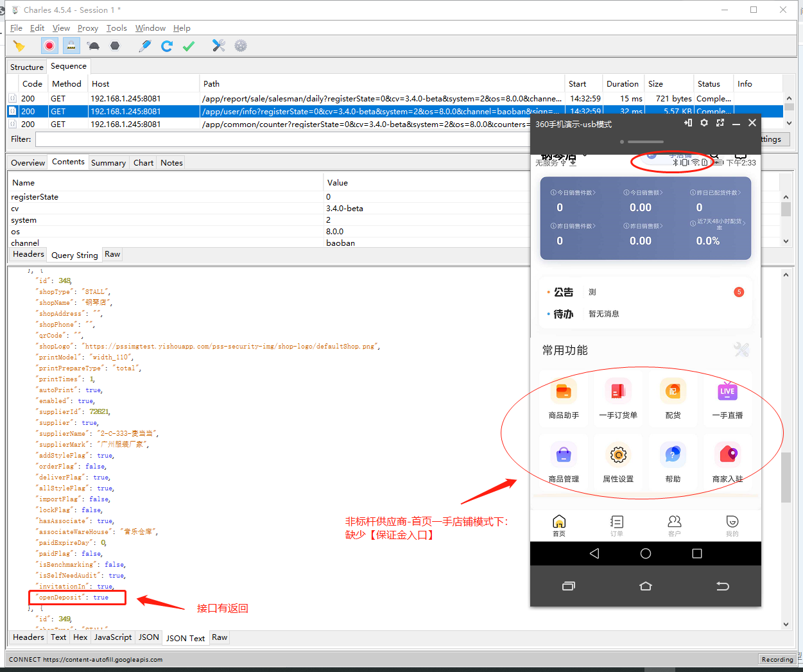Click the Recording status button
Image resolution: width=803 pixels, height=672 pixels.
(777, 659)
